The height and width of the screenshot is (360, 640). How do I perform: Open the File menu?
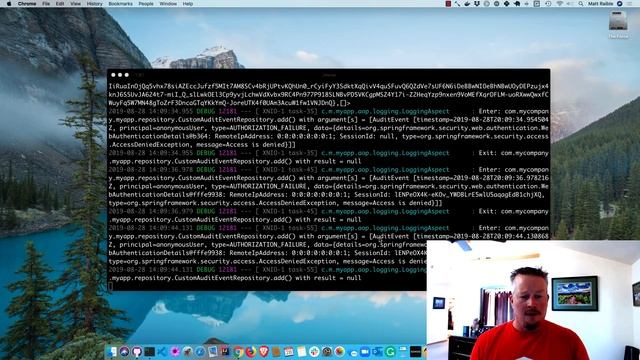46,4
